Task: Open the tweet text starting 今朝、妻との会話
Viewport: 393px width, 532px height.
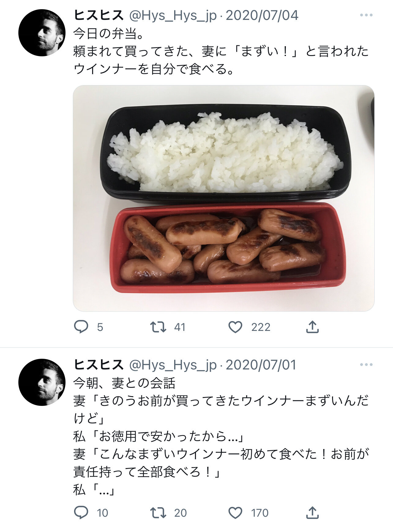Action: 221,436
